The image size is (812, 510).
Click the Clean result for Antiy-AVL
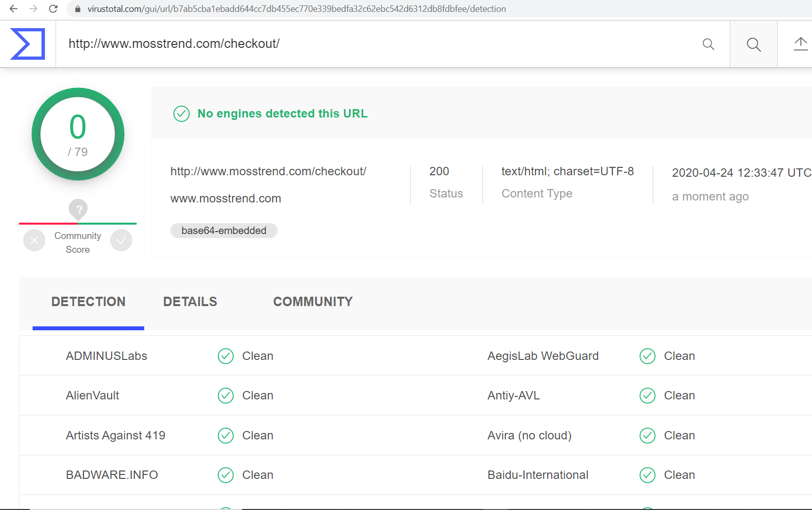click(680, 395)
